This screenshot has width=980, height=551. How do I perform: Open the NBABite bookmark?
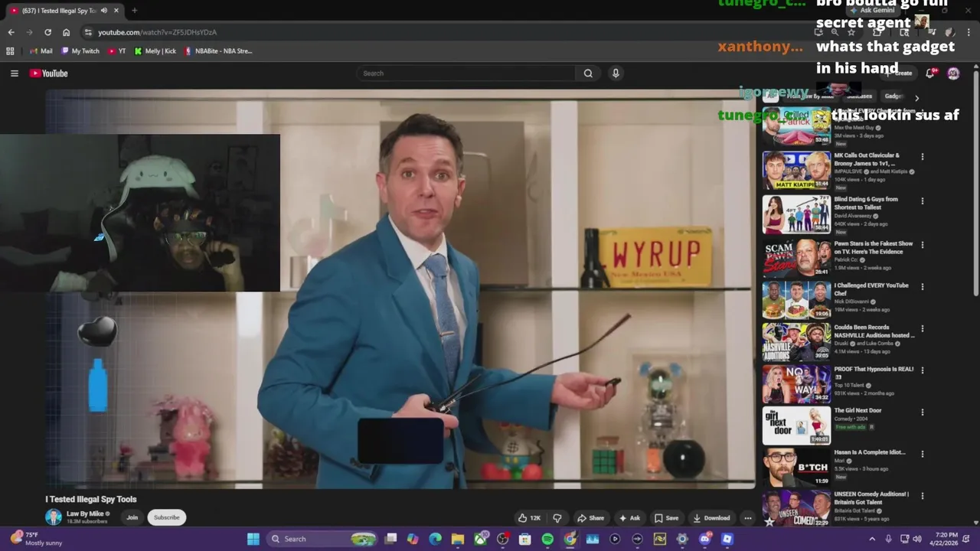click(x=217, y=51)
